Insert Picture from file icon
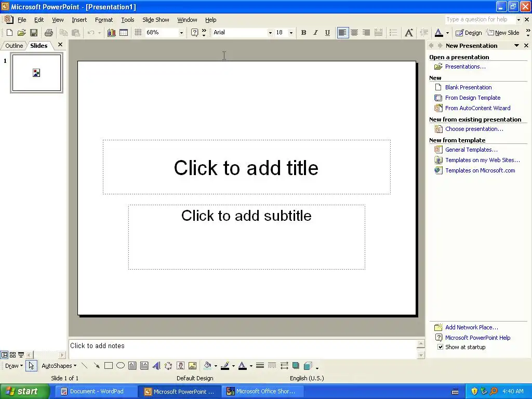 click(192, 366)
